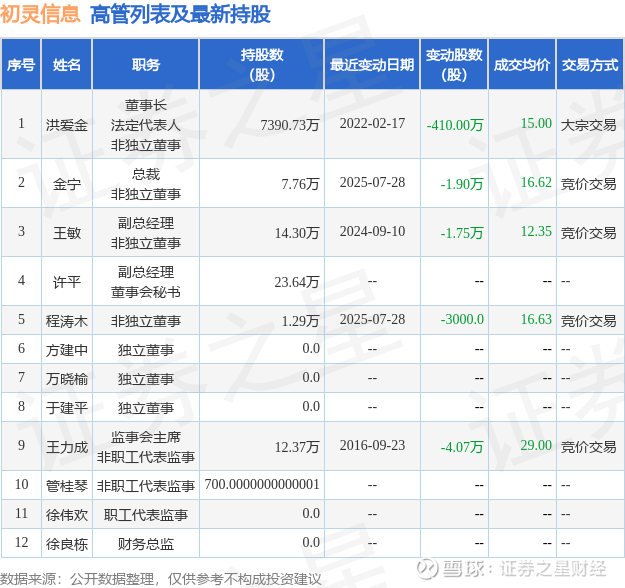Select the 序号 column header
This screenshot has width=625, height=588.
pos(21,64)
